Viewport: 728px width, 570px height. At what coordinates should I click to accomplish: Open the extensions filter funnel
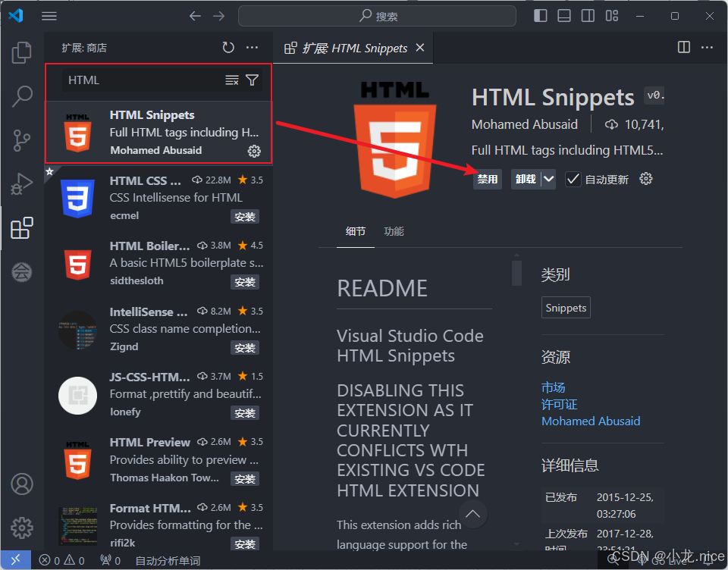tap(252, 80)
